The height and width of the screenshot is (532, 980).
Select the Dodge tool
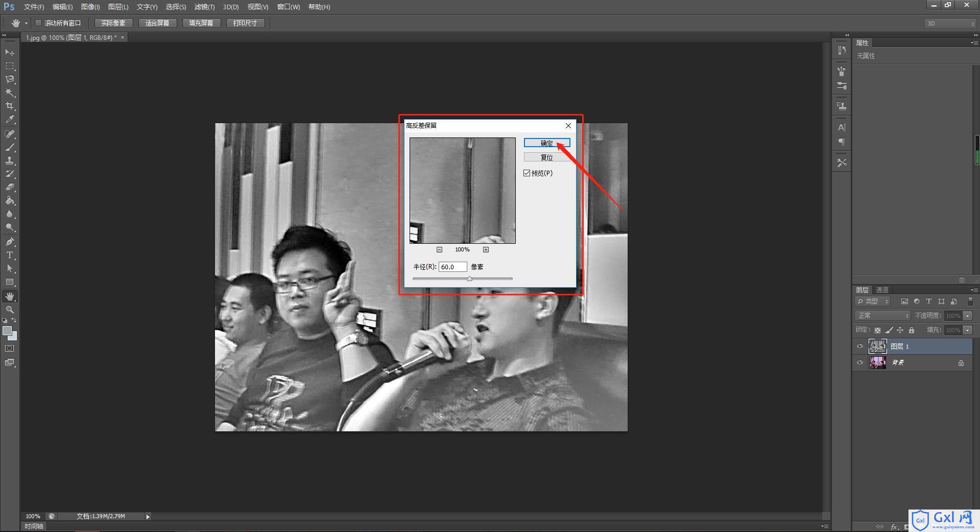pos(10,227)
